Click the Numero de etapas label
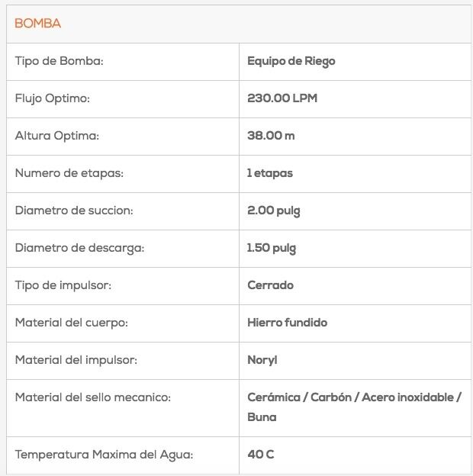The width and height of the screenshot is (473, 476). click(x=69, y=173)
